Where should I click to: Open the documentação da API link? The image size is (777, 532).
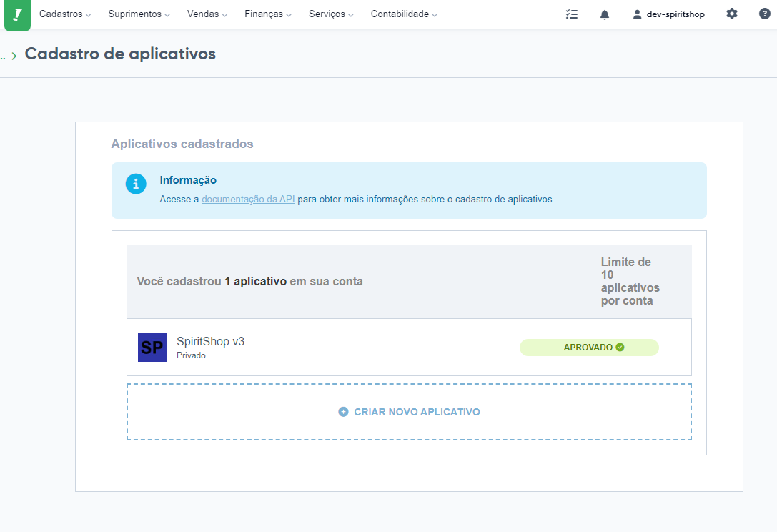pos(248,199)
